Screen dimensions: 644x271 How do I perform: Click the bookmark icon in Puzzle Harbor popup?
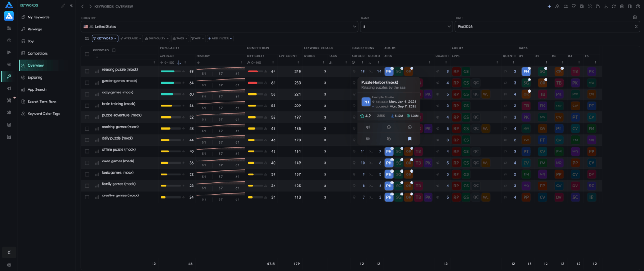pyautogui.click(x=410, y=139)
